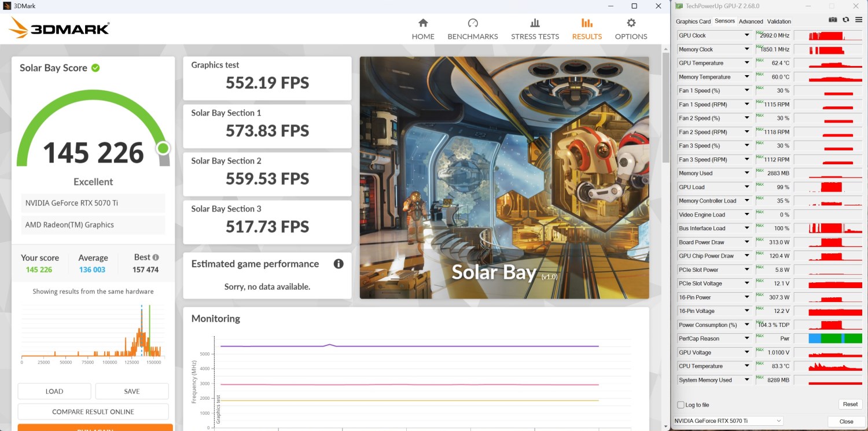Click the GPU-Z screenshot camera icon
868x431 pixels.
(x=833, y=20)
